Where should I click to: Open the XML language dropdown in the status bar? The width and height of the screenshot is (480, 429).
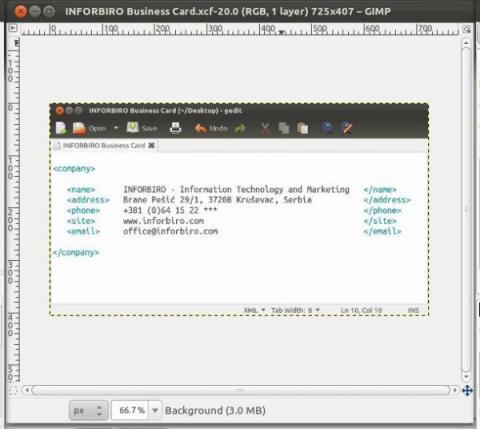(254, 310)
